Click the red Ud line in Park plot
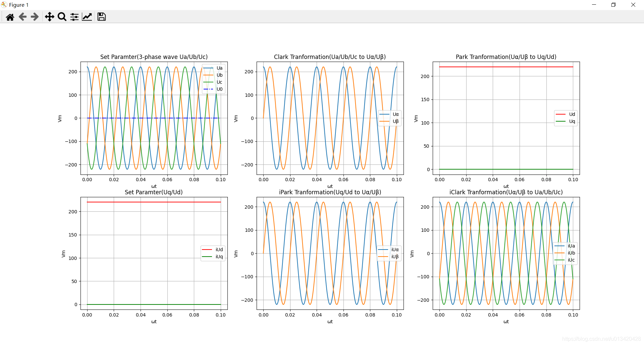644x345 pixels. pyautogui.click(x=506, y=67)
